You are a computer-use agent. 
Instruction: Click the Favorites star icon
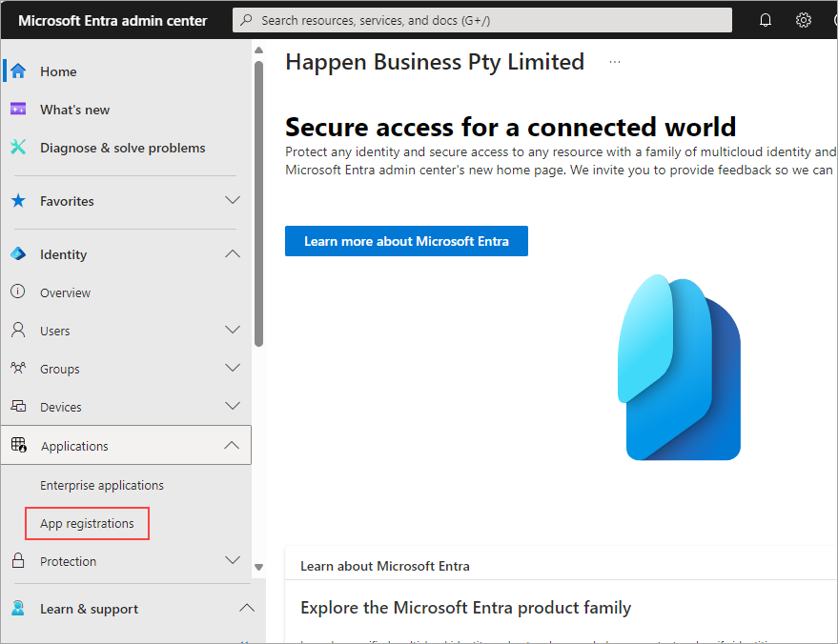[x=18, y=201]
